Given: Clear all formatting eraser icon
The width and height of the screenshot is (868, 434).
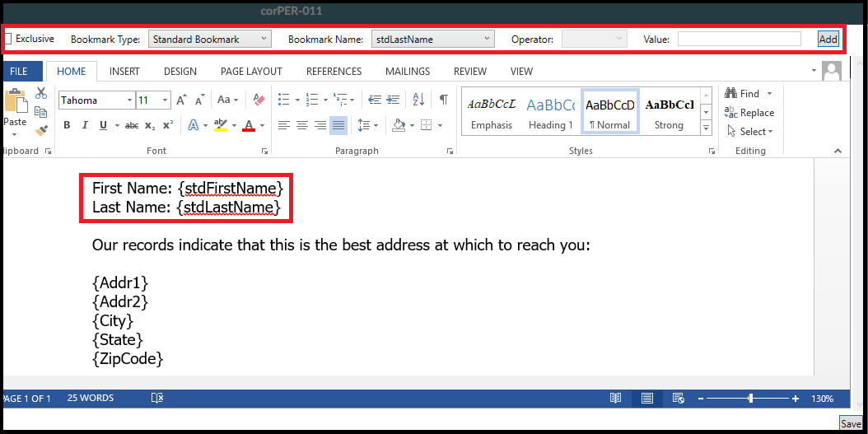Looking at the screenshot, I should point(259,100).
